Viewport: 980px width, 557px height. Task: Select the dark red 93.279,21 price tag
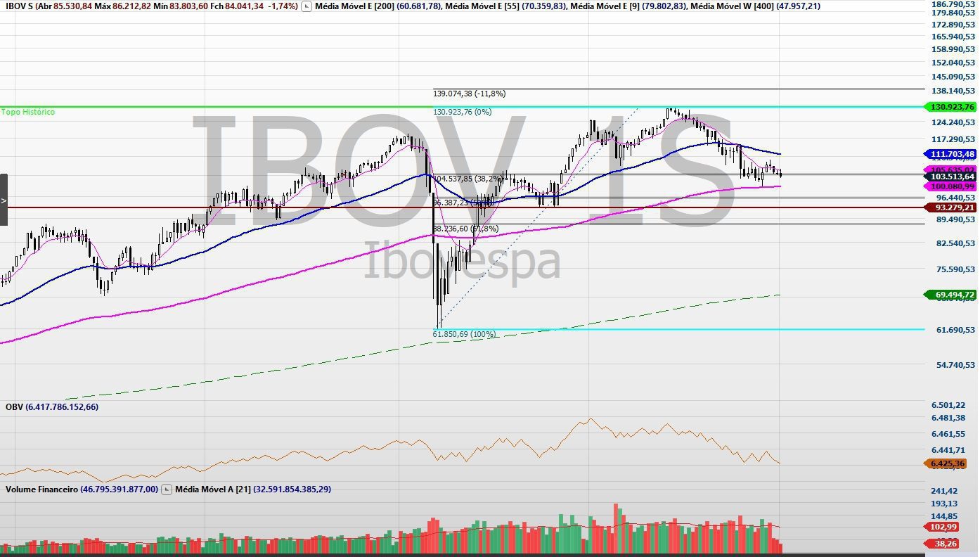[x=950, y=207]
